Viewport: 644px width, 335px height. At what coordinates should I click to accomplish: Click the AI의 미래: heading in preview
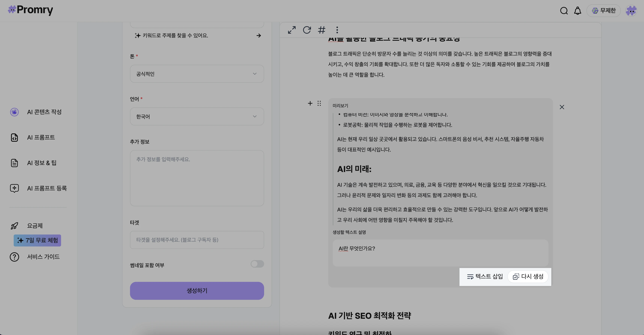click(354, 169)
